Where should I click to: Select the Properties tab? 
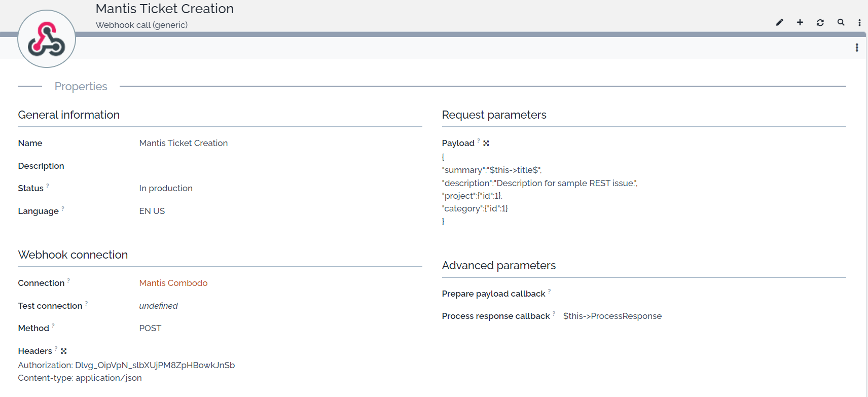81,87
